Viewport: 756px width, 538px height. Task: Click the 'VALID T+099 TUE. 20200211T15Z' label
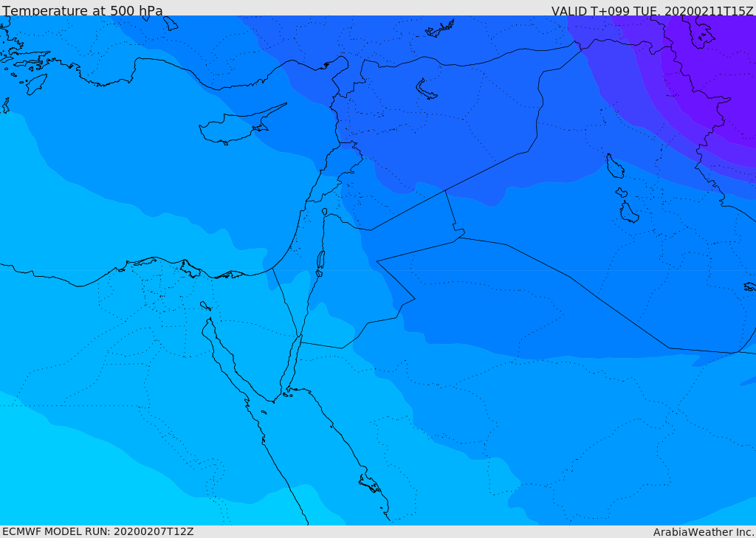click(652, 10)
